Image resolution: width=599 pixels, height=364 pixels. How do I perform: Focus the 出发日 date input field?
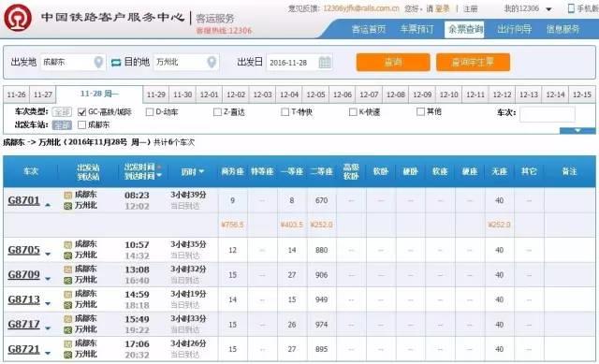click(x=299, y=63)
